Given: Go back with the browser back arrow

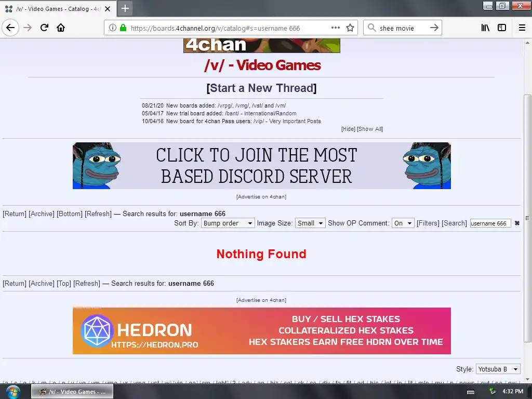Looking at the screenshot, I should (x=10, y=28).
